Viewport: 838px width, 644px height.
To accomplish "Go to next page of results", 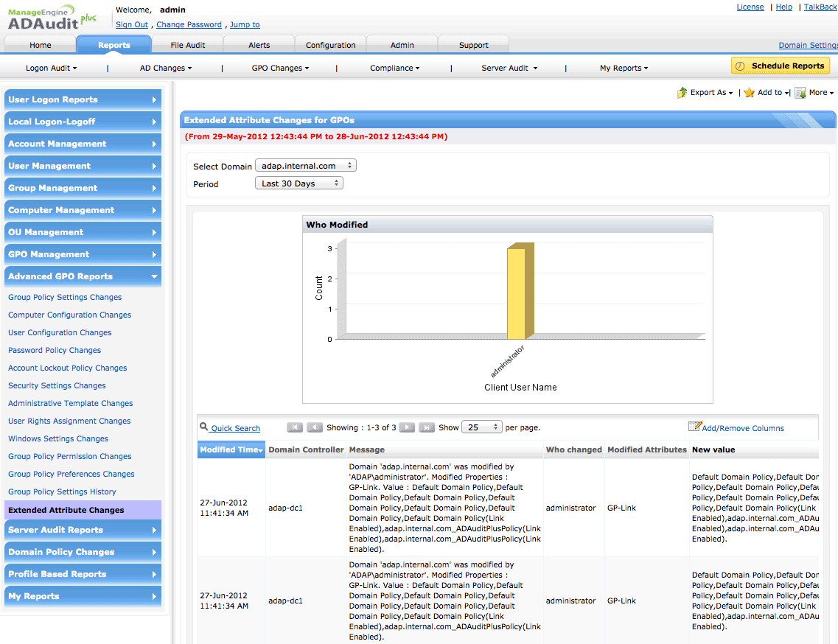I will [407, 427].
